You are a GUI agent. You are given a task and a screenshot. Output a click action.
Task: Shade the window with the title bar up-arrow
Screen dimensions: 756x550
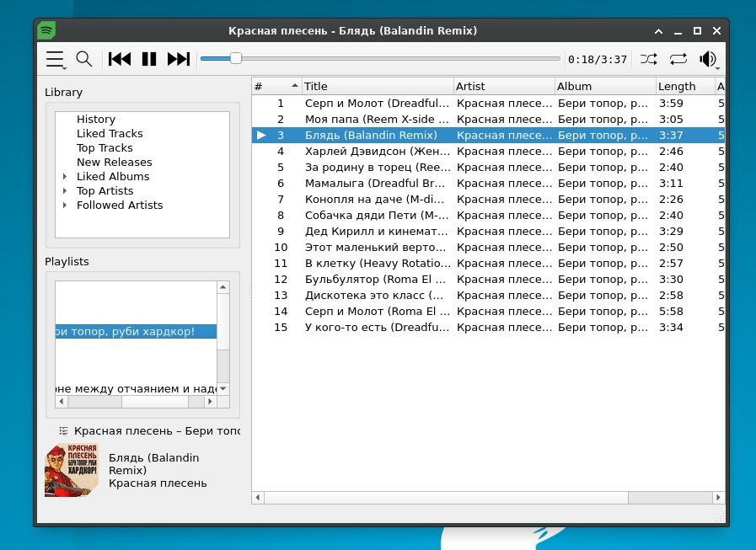[x=658, y=31]
